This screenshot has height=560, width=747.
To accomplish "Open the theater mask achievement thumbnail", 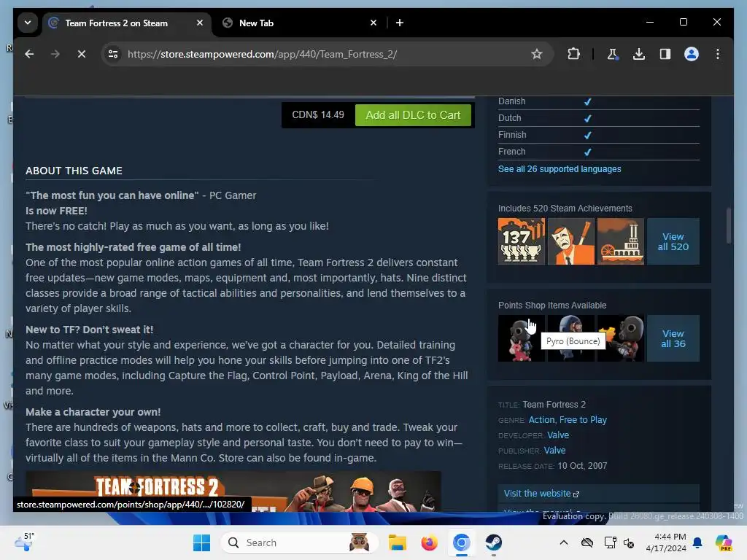I will pyautogui.click(x=570, y=241).
